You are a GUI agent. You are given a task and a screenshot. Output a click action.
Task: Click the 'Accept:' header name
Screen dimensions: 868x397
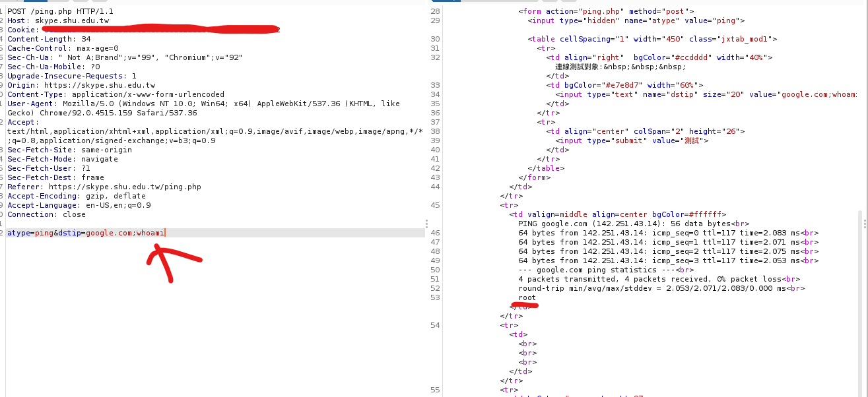pos(23,122)
